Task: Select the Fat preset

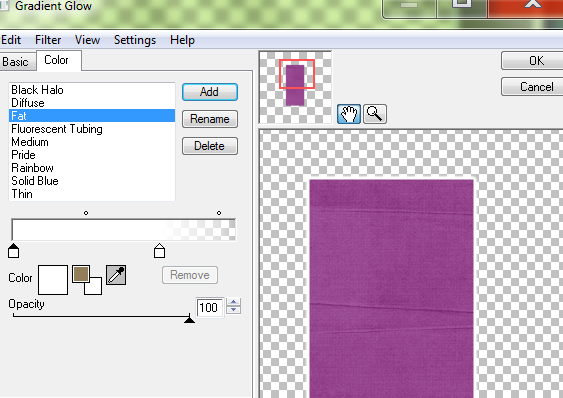Action: point(92,116)
